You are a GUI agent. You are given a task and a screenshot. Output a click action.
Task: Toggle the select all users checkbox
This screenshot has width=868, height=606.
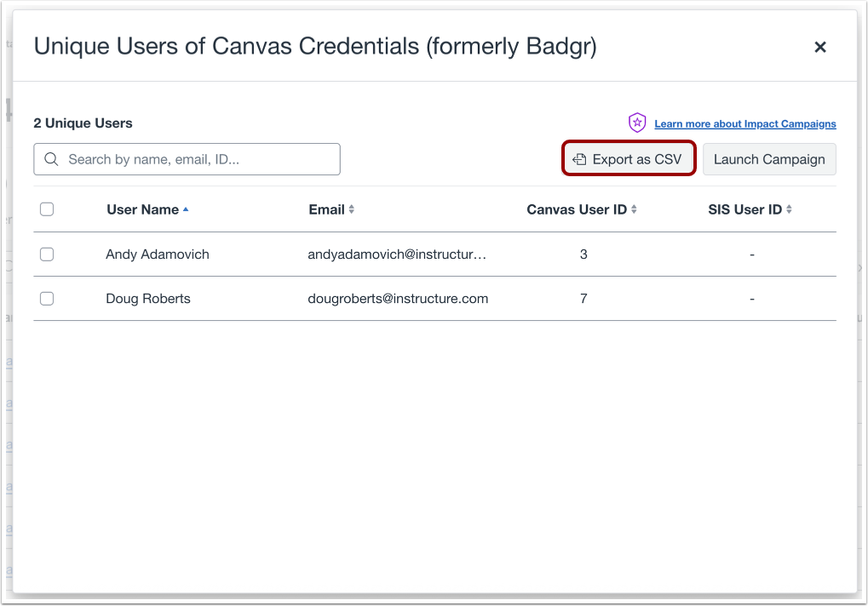pos(47,209)
